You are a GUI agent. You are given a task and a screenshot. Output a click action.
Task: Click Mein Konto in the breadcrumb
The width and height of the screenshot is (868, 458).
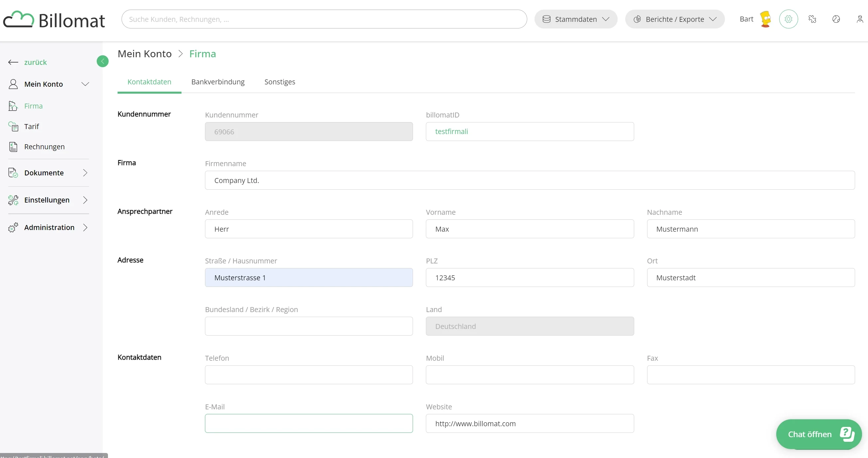(144, 54)
